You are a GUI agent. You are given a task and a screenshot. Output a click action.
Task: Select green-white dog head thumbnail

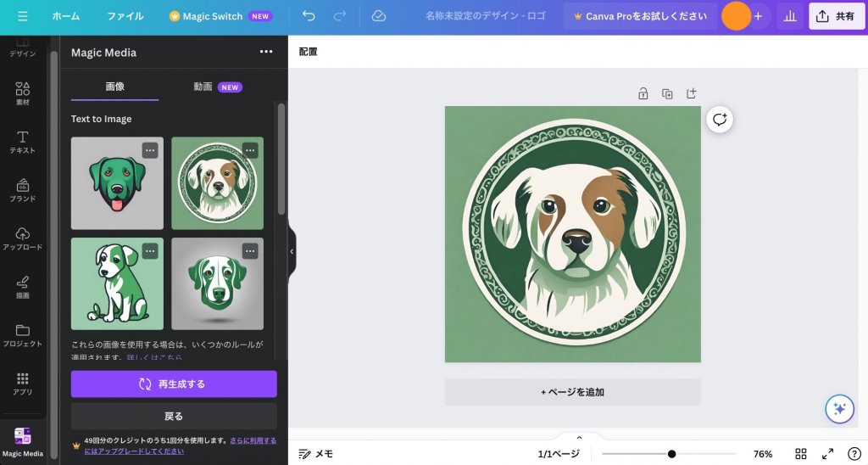218,283
